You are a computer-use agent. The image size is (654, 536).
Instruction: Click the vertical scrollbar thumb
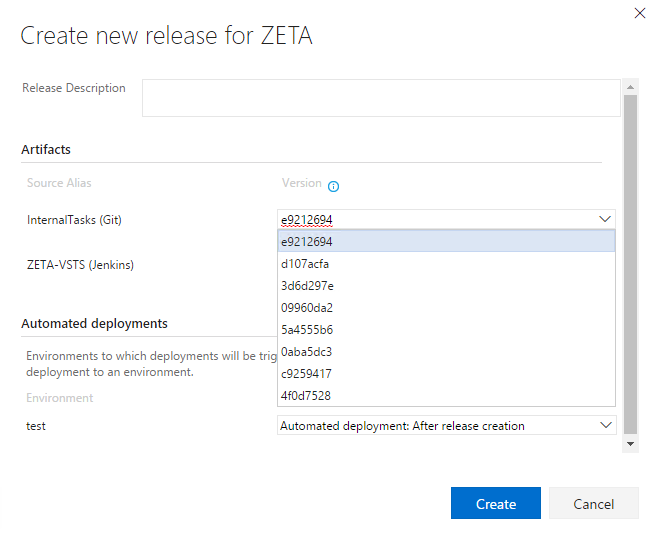[x=630, y=260]
